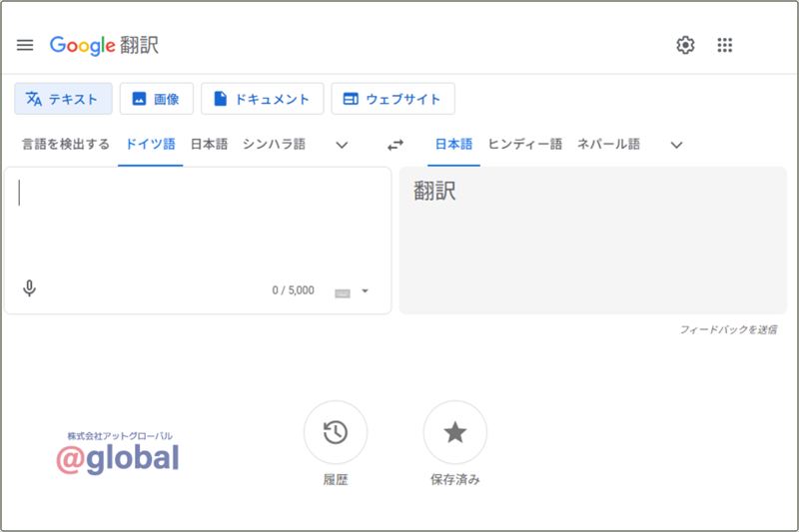This screenshot has width=799, height=532.
Task: Open translation 履歴 history button
Action: pyautogui.click(x=336, y=433)
